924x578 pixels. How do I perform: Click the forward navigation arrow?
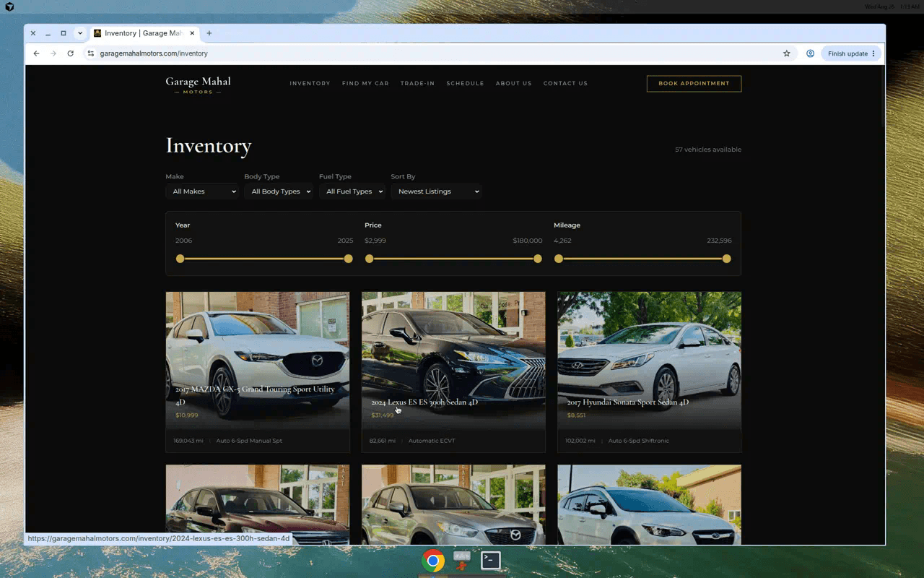point(53,53)
